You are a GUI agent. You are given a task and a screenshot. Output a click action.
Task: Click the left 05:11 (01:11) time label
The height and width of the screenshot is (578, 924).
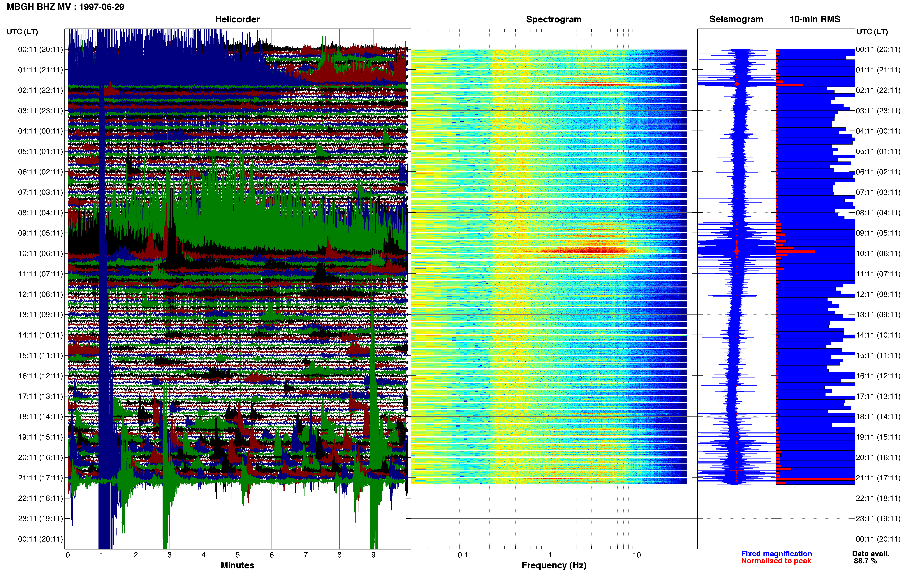[41, 151]
